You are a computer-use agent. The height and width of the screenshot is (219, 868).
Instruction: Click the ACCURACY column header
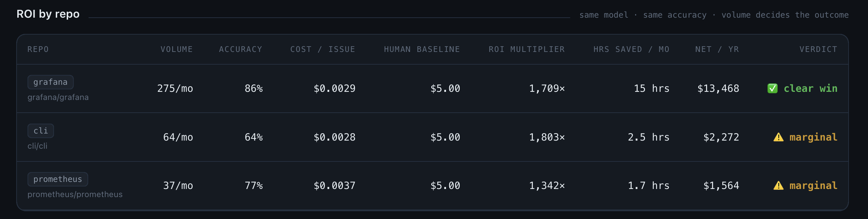(x=241, y=49)
